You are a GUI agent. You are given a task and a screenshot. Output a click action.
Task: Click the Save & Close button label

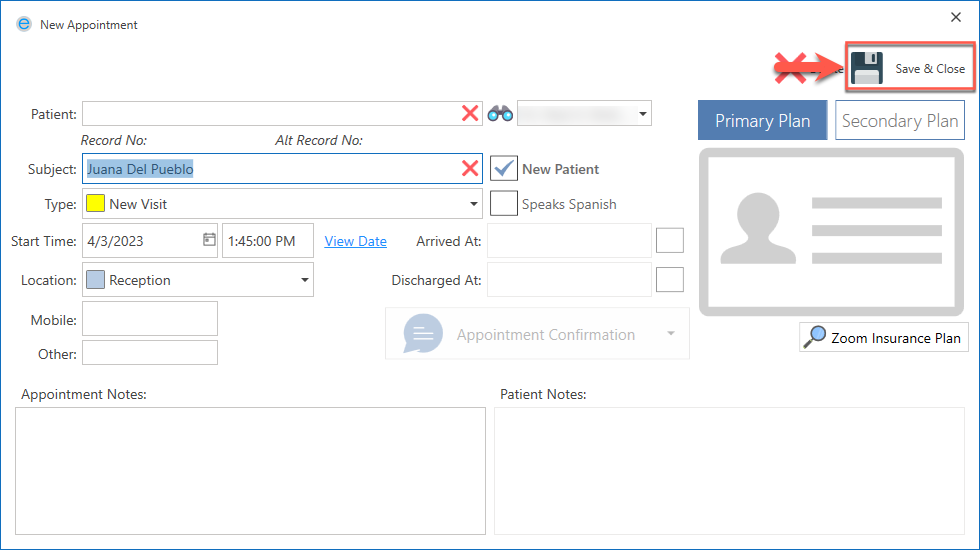coord(930,69)
